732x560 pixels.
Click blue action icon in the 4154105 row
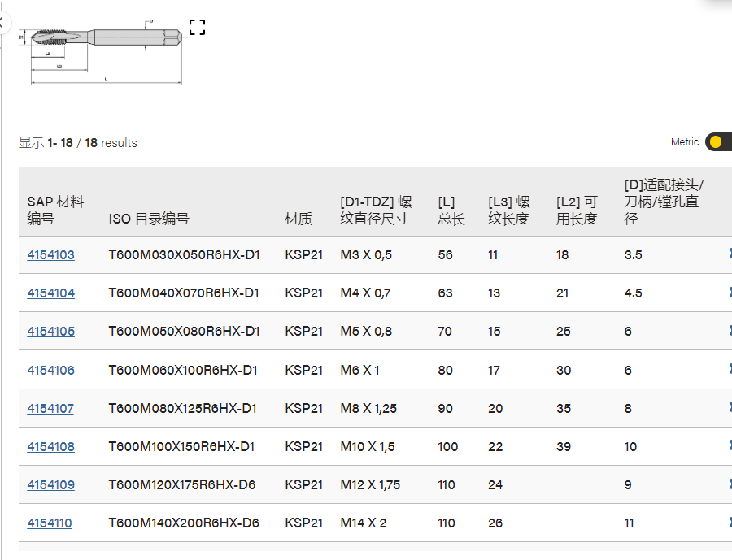coord(729,331)
